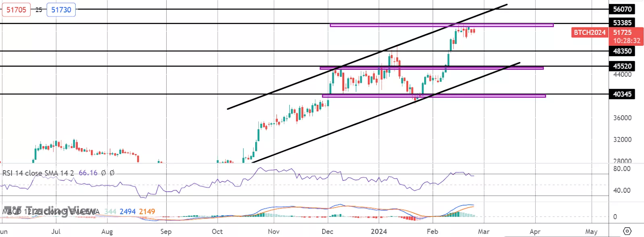This screenshot has width=644, height=237.
Task: Click the blue MACD value 2494
Action: [128, 212]
